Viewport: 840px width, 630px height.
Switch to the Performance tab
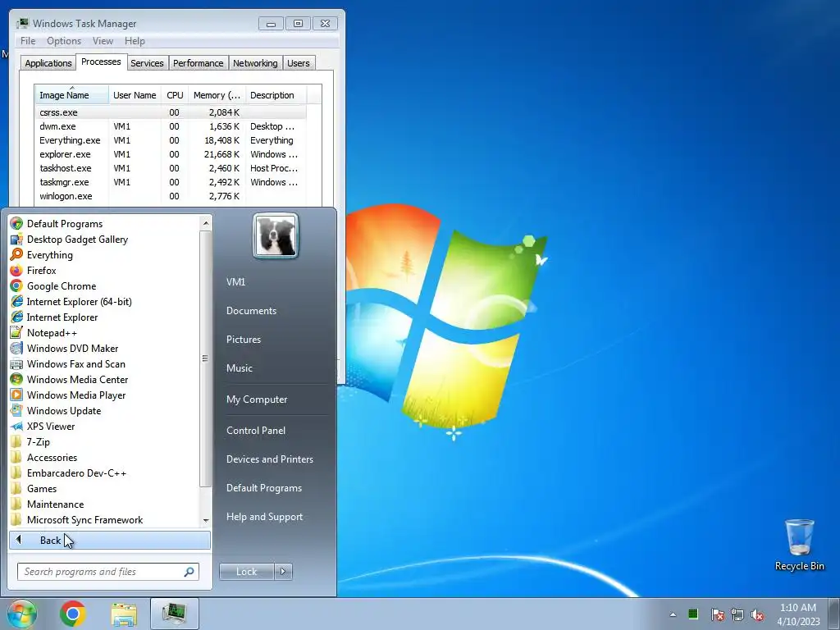click(x=199, y=63)
